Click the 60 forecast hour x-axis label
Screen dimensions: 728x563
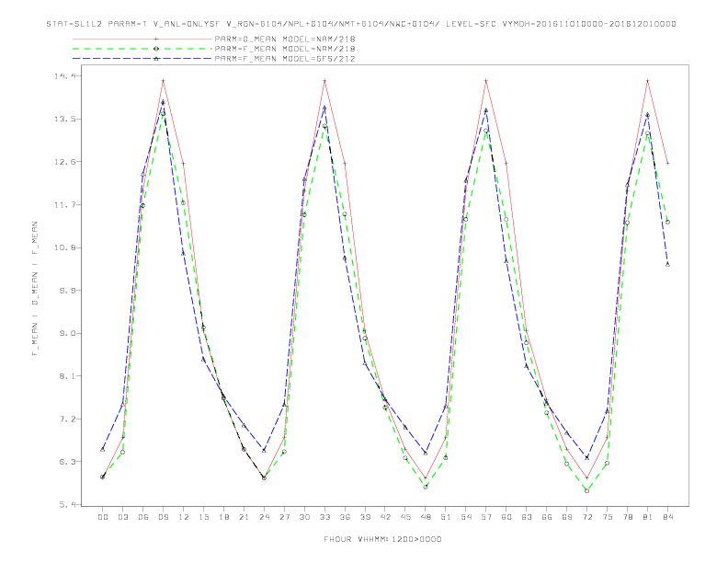click(x=506, y=517)
